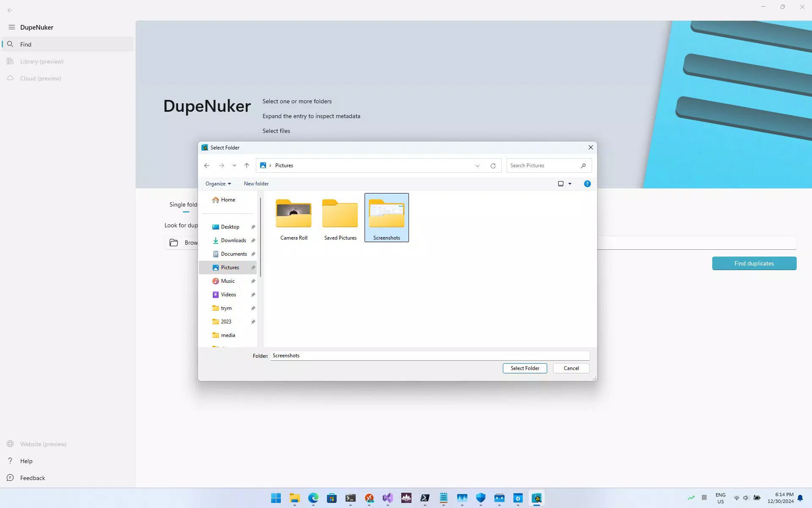812x508 pixels.
Task: Click the Library (preview) sidebar icon
Action: coord(10,61)
